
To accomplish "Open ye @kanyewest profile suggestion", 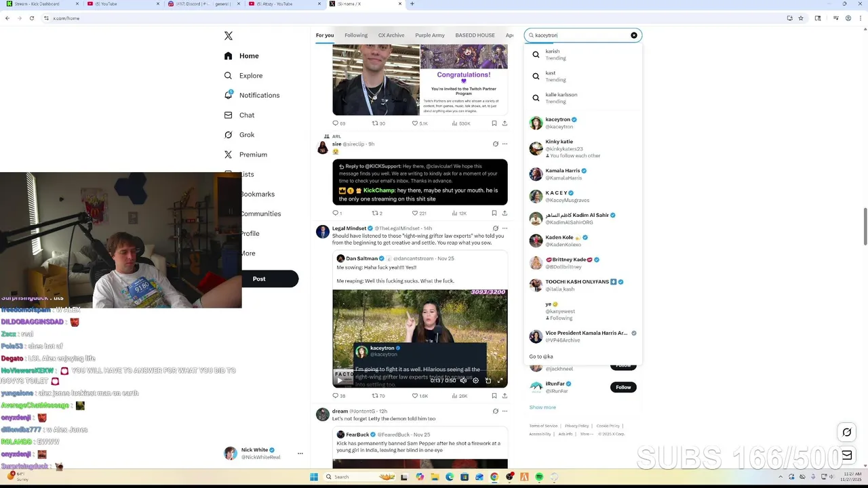I will tap(583, 310).
